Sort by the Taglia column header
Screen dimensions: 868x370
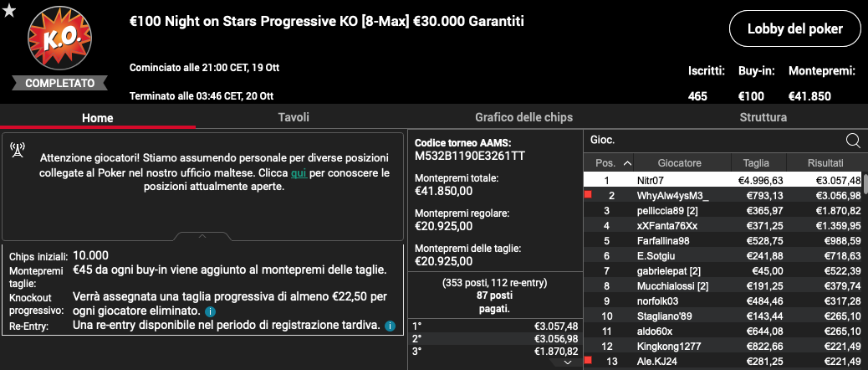pos(756,163)
